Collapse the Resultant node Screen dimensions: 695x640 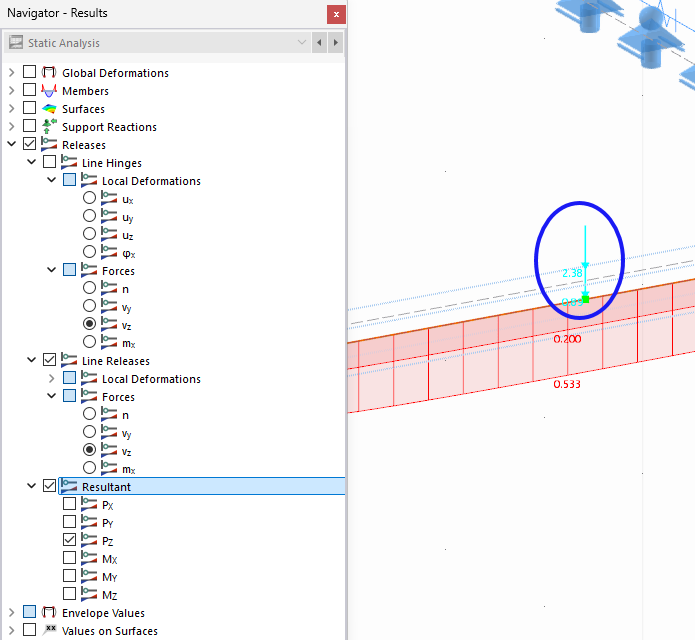(x=32, y=486)
